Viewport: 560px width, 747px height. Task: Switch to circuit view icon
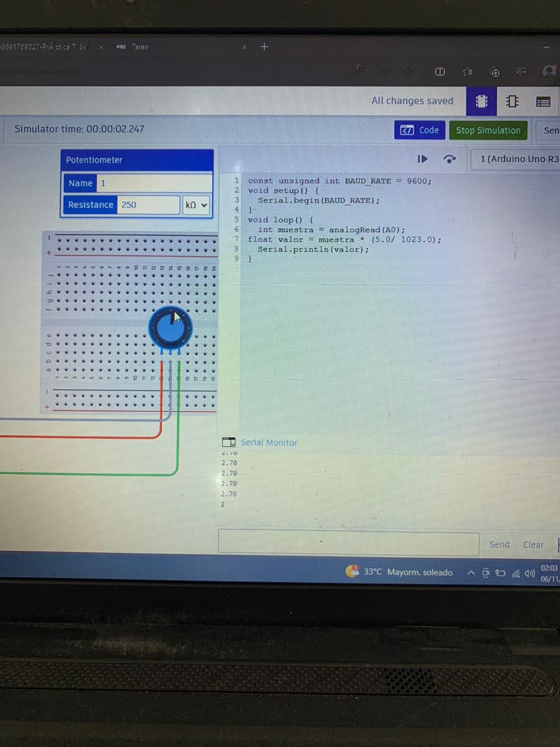click(481, 102)
